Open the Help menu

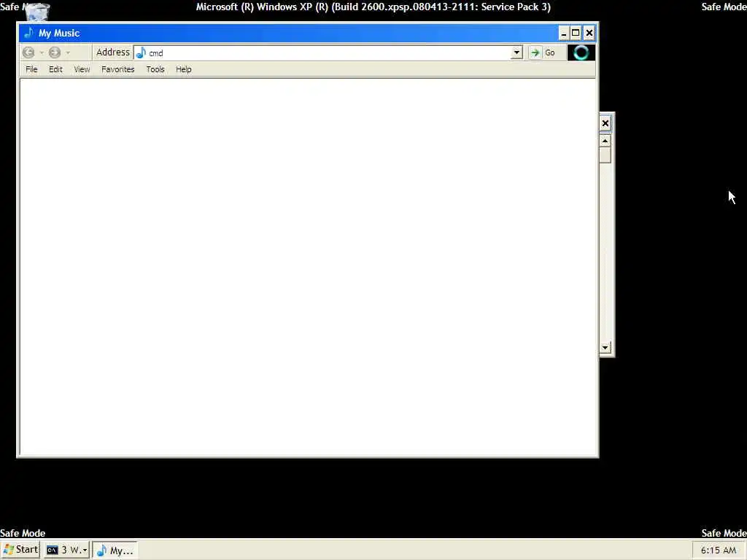183,69
